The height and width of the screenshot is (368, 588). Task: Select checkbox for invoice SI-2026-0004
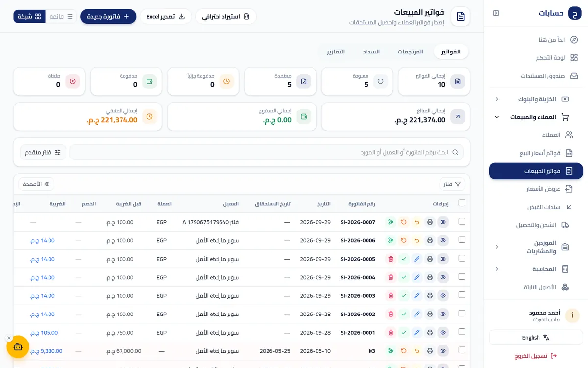coord(462,276)
